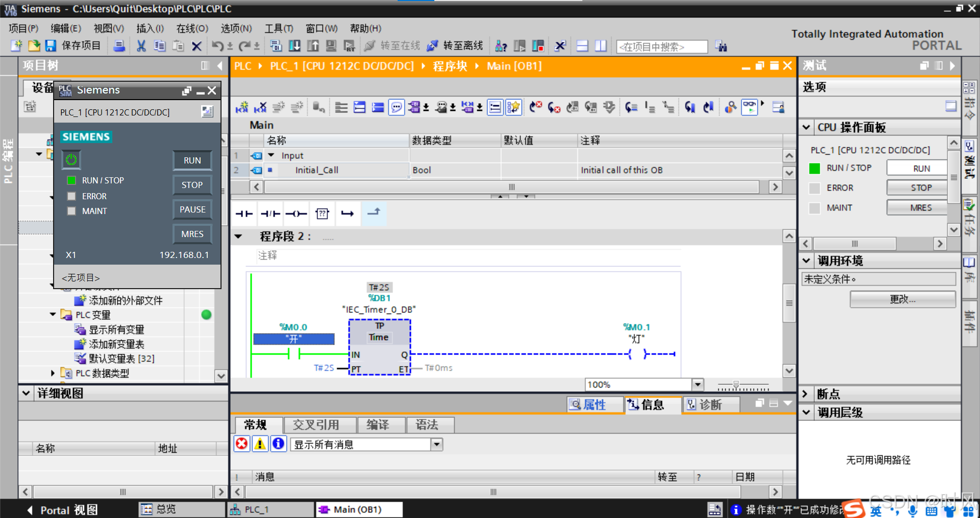Image resolution: width=980 pixels, height=518 pixels.
Task: Click the cut scissors icon
Action: point(141,46)
